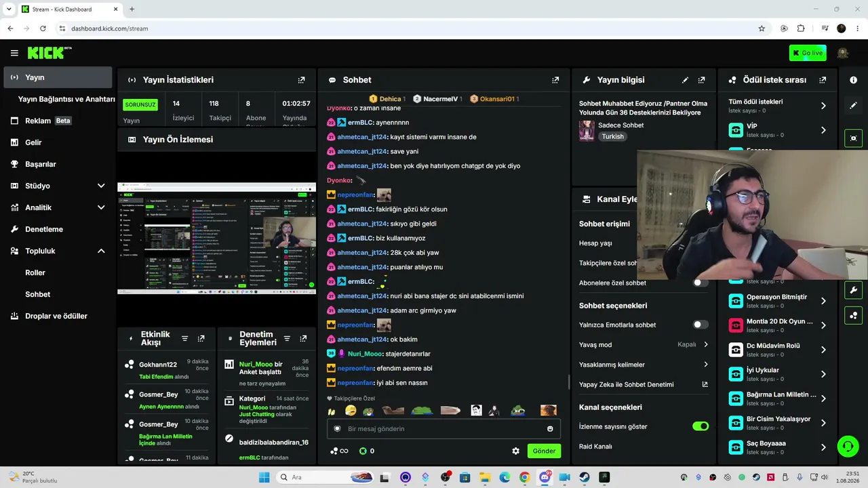Insert the sweating face emote
Viewport: 868px width, 488px height.
351,411
